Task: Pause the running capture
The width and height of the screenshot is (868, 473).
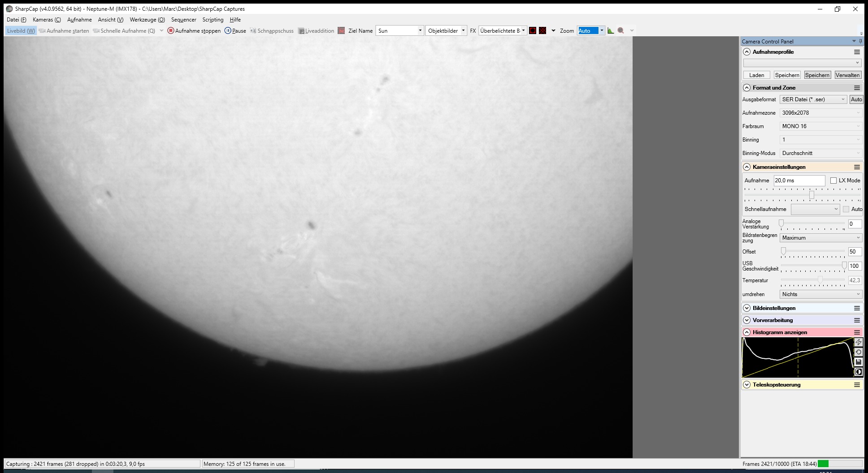Action: pos(235,31)
